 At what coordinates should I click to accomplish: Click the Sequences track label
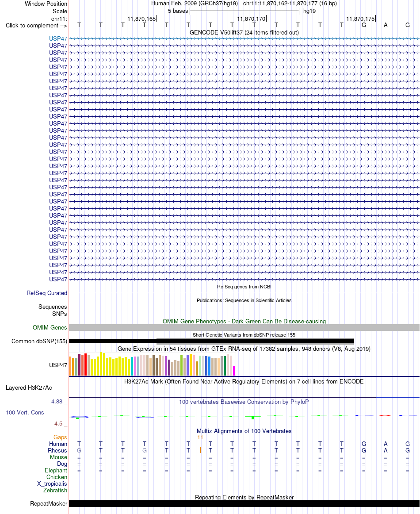tap(53, 307)
